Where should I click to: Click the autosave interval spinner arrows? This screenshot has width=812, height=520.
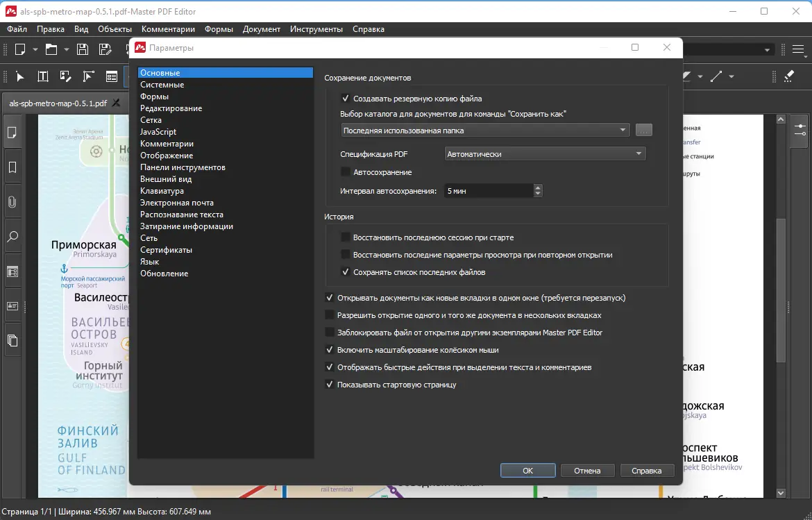538,191
